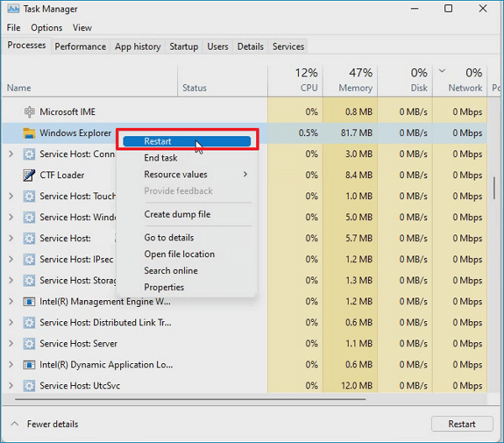
Task: Open Properties from the context menu
Action: (x=164, y=287)
